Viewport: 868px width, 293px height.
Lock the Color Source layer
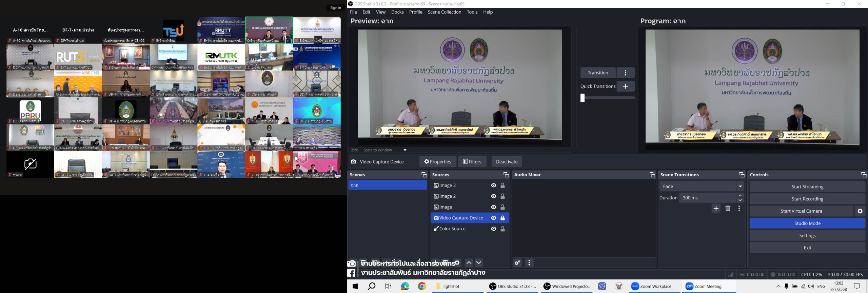[x=503, y=229]
